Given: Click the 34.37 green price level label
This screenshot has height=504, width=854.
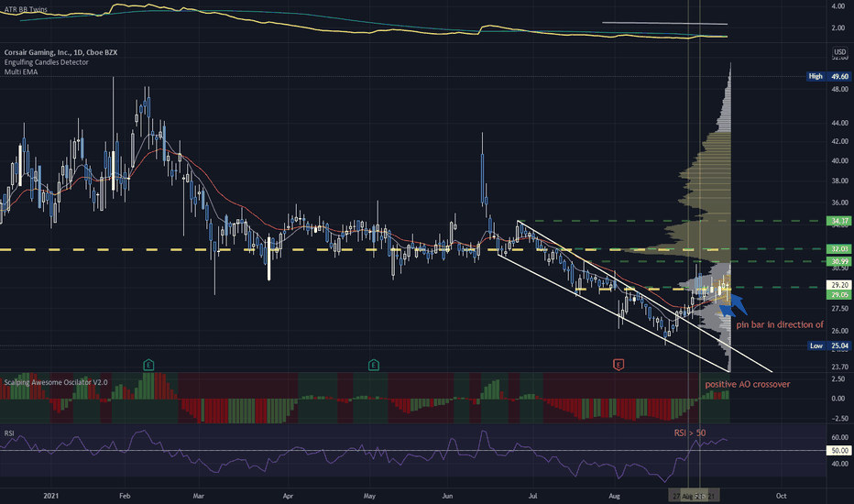Looking at the screenshot, I should [838, 221].
